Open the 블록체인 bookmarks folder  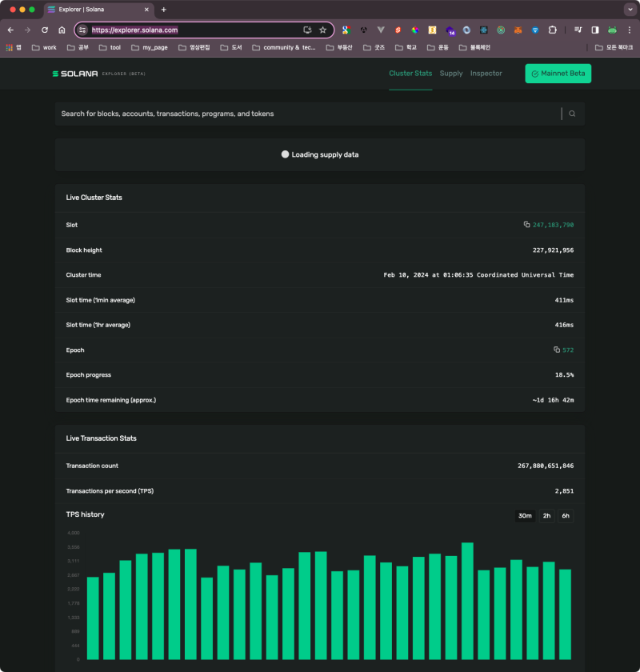coord(474,47)
